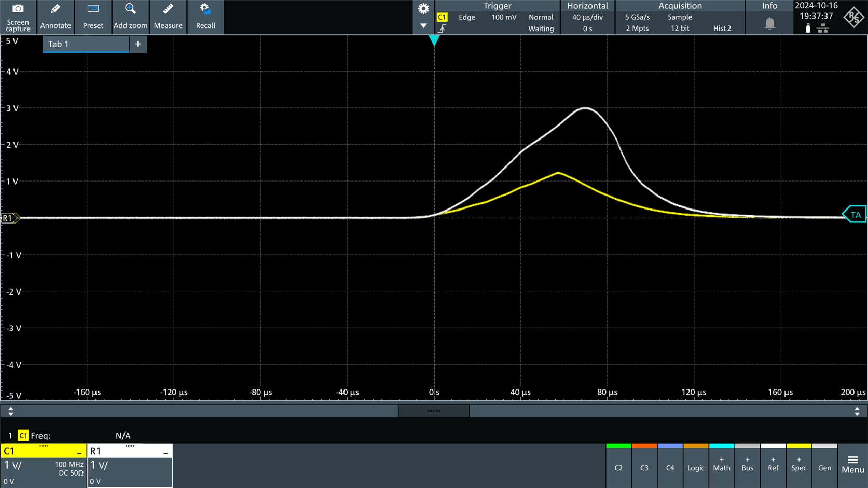This screenshot has width=868, height=488.
Task: Switch to Tab 1
Action: 86,44
